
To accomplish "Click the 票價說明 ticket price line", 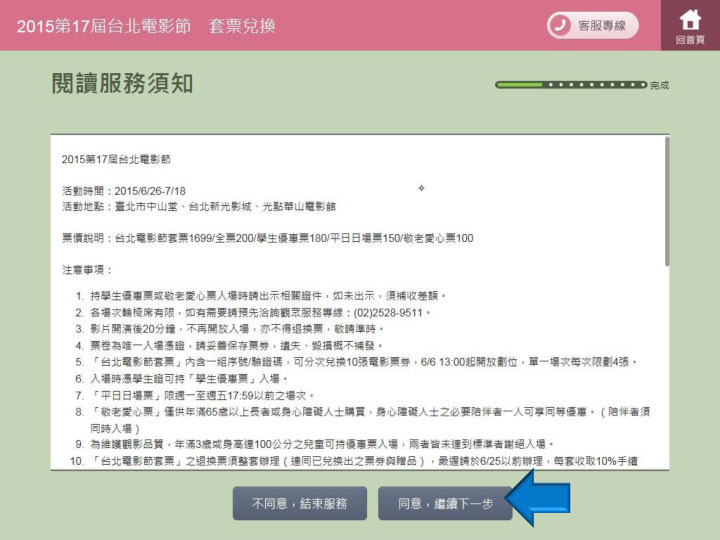I will click(267, 238).
